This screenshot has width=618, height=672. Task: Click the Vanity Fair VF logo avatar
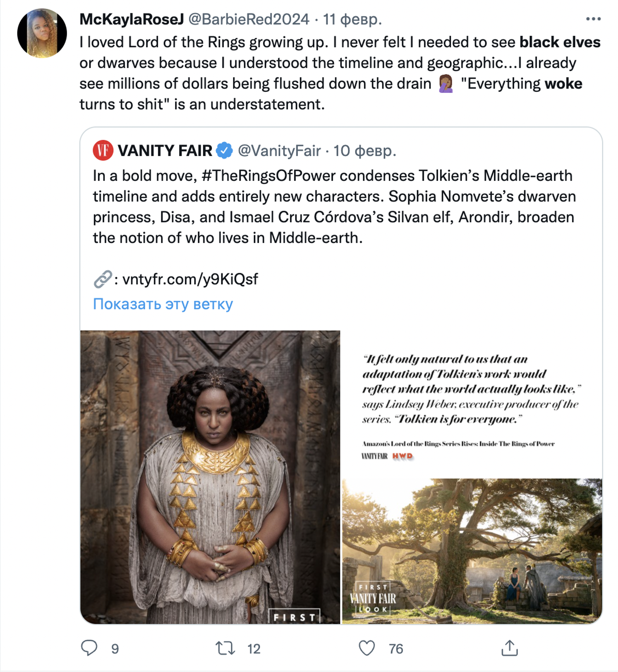point(103,150)
